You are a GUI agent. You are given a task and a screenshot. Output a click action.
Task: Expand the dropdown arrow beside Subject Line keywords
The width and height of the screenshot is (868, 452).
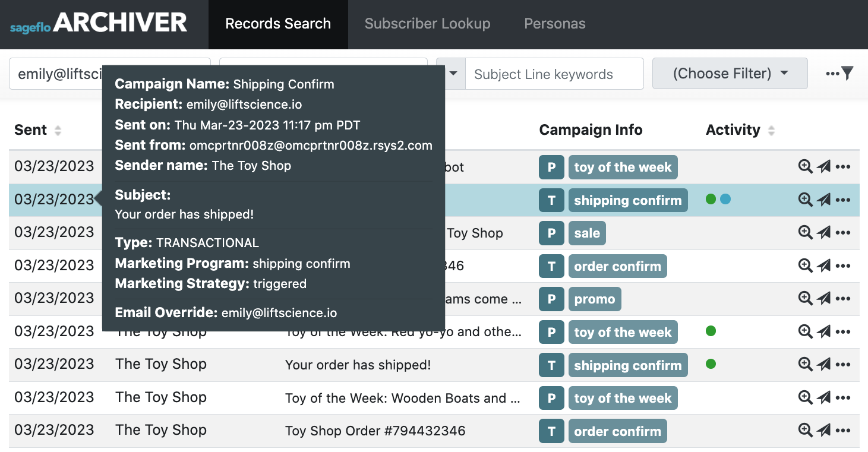pos(454,74)
